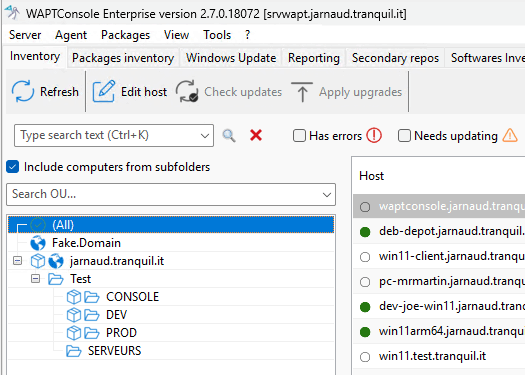The height and width of the screenshot is (375, 525).
Task: Clear search with the red X icon
Action: 256,136
